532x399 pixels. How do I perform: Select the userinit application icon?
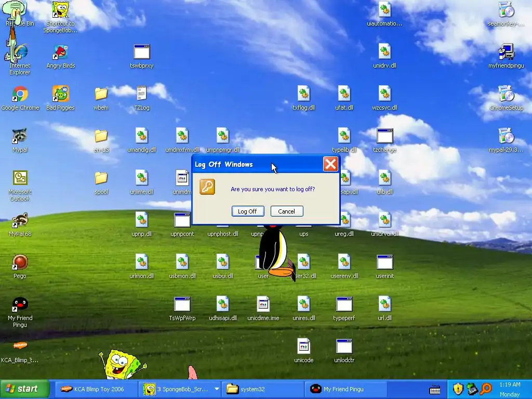pyautogui.click(x=385, y=267)
